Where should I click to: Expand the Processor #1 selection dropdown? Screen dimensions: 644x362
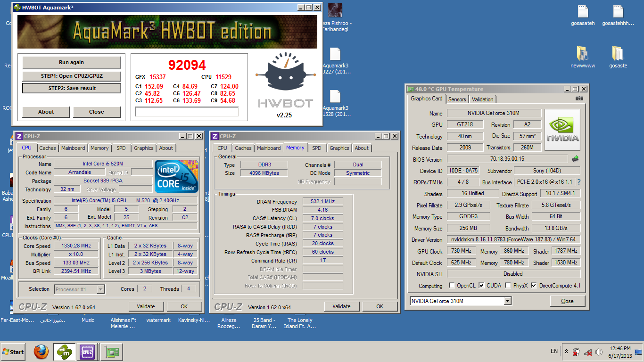[x=100, y=289]
